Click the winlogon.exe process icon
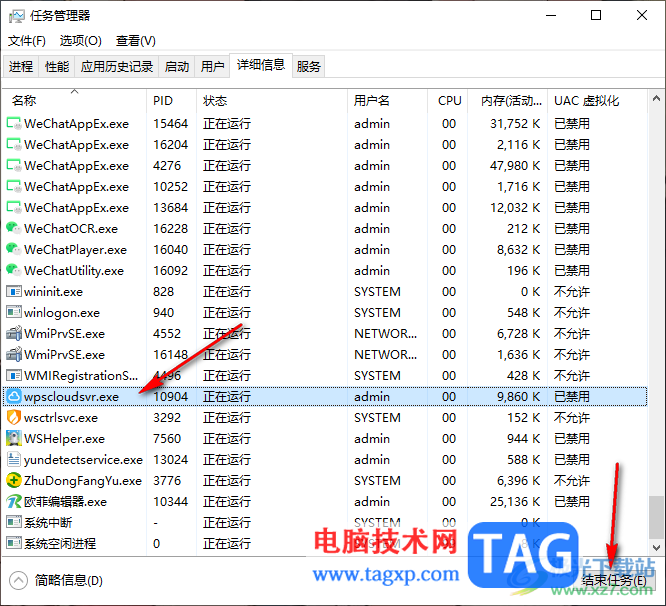The height and width of the screenshot is (606, 666). 14,313
